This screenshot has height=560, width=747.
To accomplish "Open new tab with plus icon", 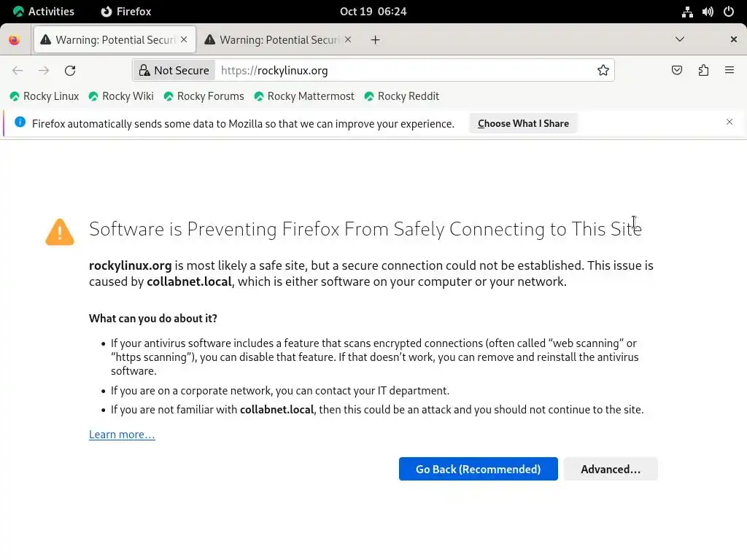I will [375, 40].
